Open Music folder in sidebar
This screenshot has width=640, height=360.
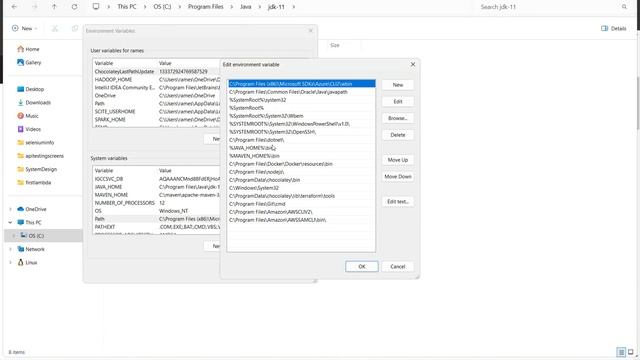pyautogui.click(x=28, y=116)
